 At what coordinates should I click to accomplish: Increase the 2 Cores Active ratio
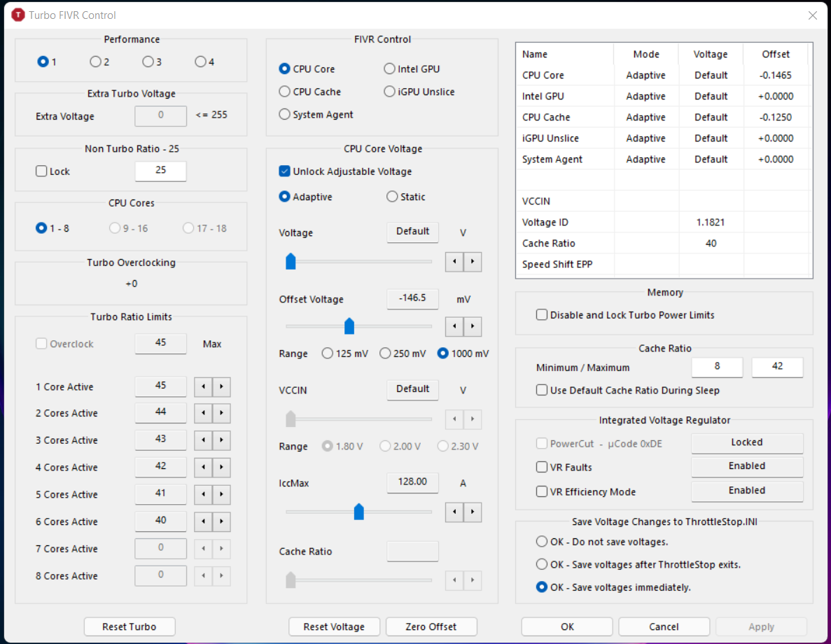point(221,413)
